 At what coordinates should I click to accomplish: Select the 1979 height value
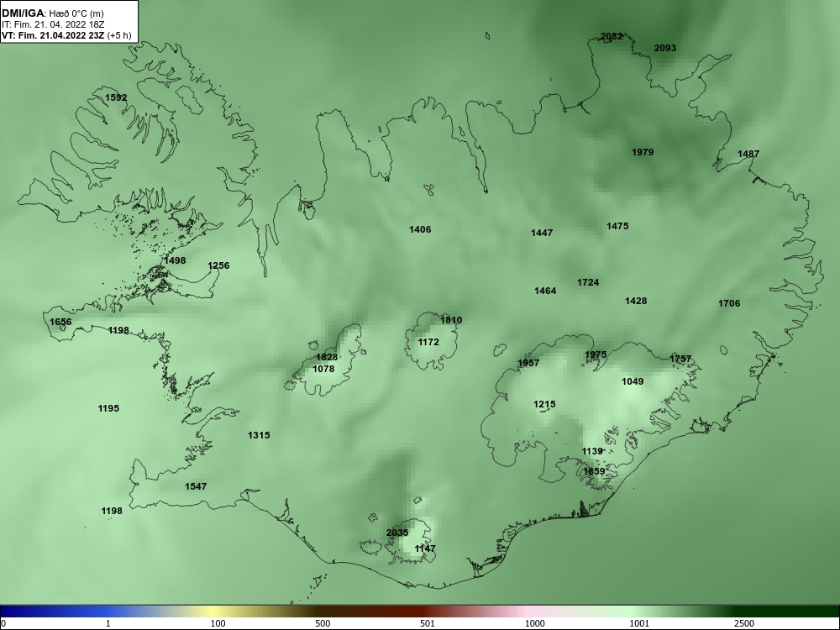pos(643,152)
